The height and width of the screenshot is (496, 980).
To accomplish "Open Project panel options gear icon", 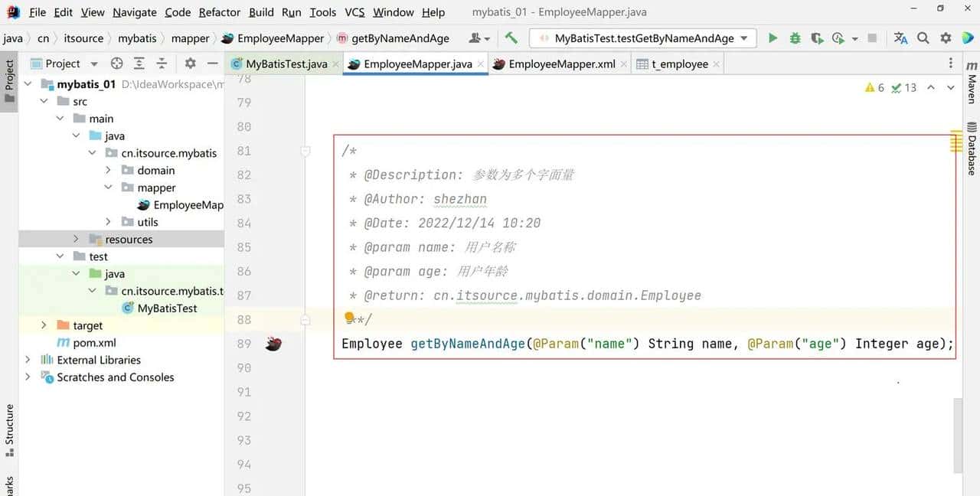I will [x=190, y=63].
